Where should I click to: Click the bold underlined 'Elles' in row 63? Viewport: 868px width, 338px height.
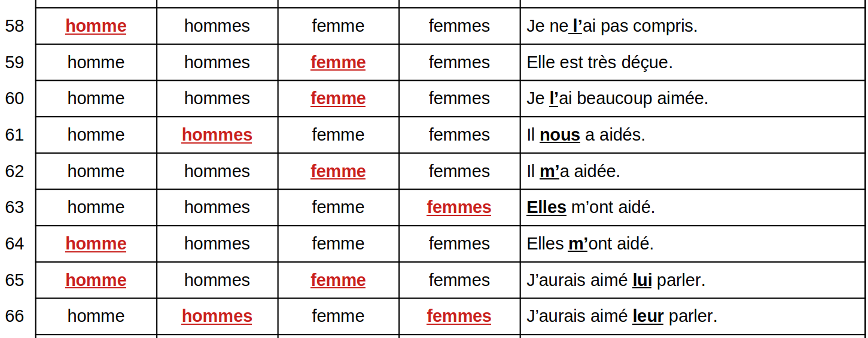point(546,208)
